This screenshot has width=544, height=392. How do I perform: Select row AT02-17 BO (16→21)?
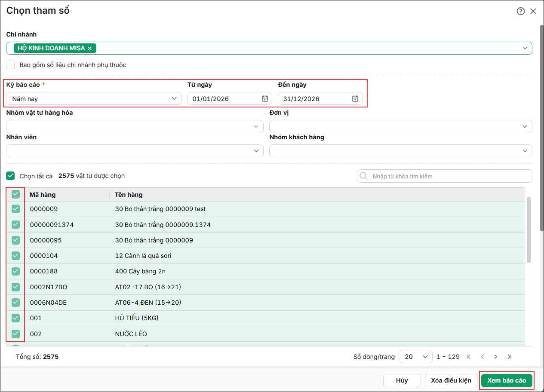266,287
